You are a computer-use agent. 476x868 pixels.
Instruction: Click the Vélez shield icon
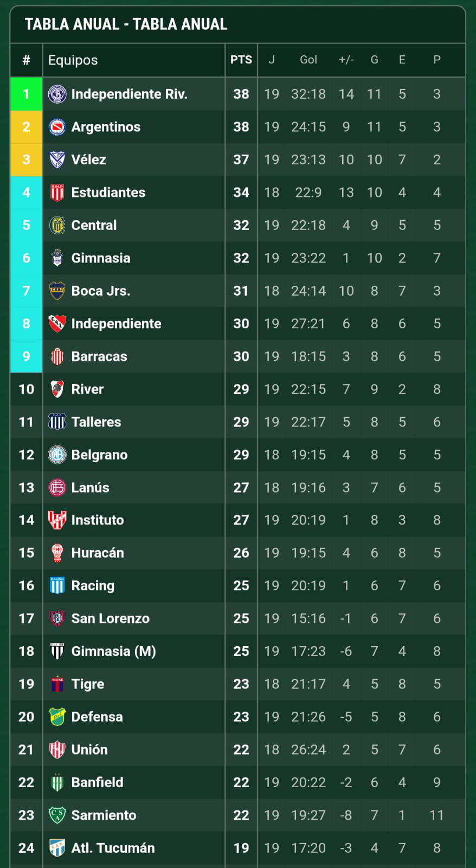57,159
